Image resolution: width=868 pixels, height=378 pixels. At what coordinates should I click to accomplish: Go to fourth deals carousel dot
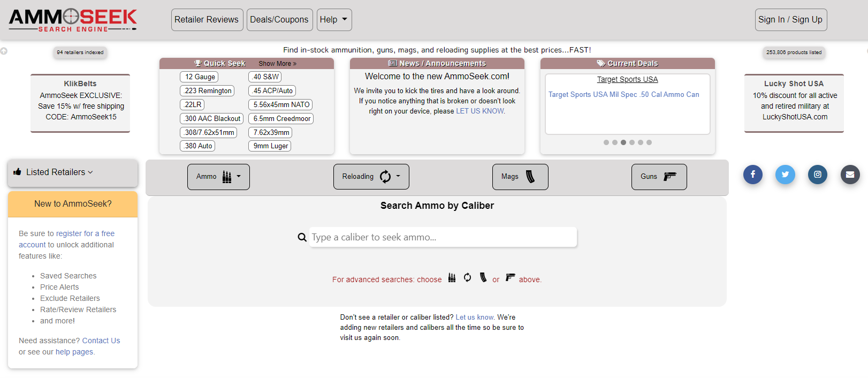coord(632,142)
